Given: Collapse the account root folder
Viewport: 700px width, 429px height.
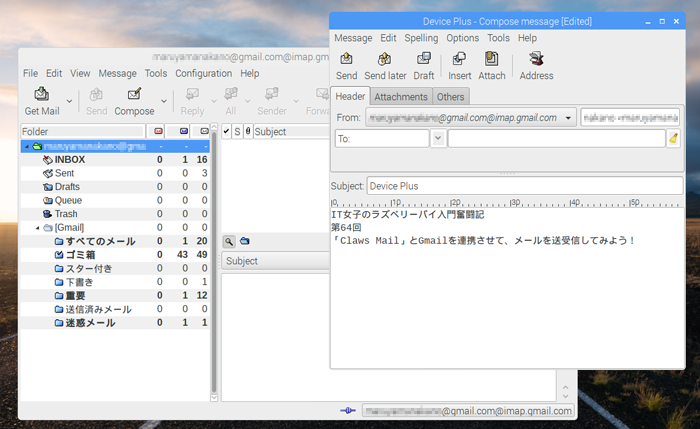Looking at the screenshot, I should 27,146.
